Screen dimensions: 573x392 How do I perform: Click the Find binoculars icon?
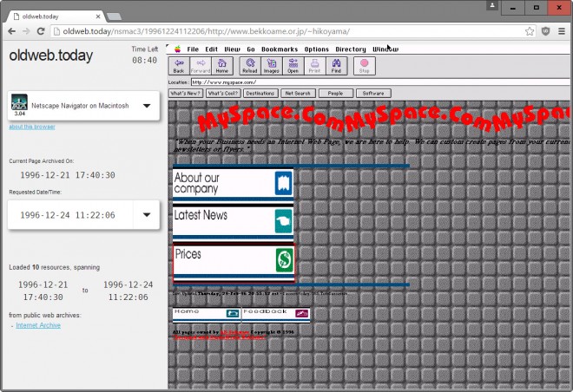(x=336, y=65)
